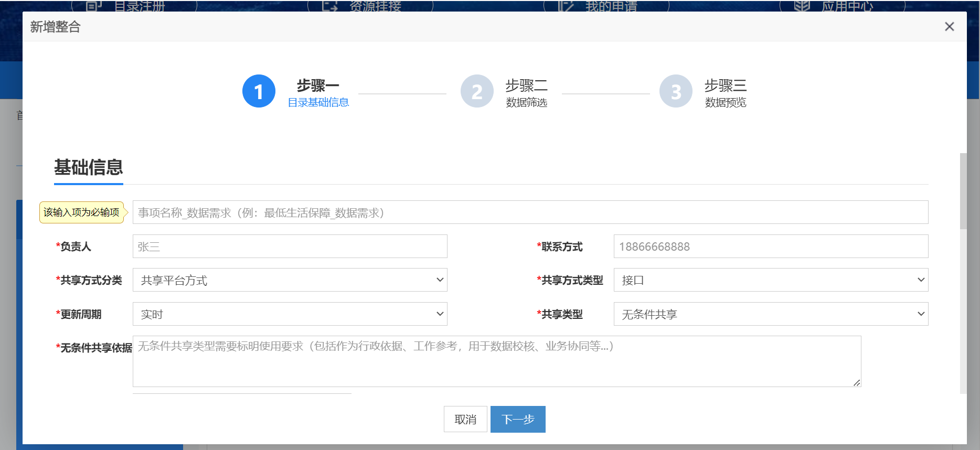Select step 3 circle icon
Image resolution: width=980 pixels, height=450 pixels.
[676, 91]
